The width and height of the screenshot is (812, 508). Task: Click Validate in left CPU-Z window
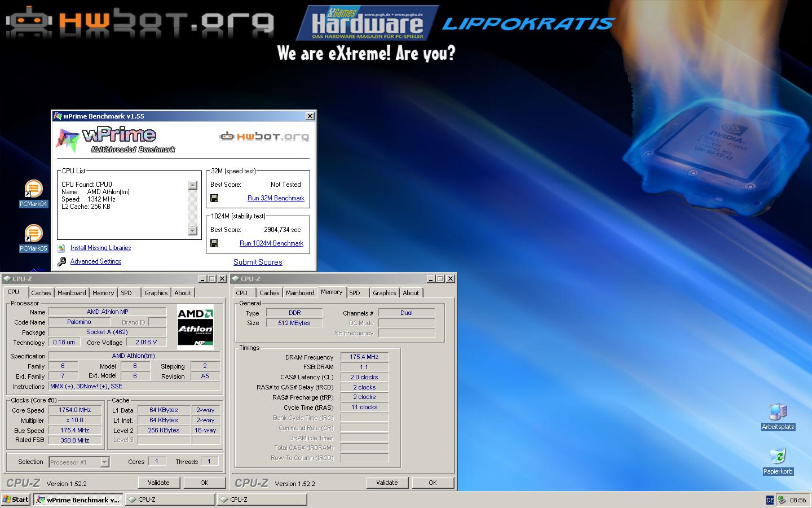(158, 483)
